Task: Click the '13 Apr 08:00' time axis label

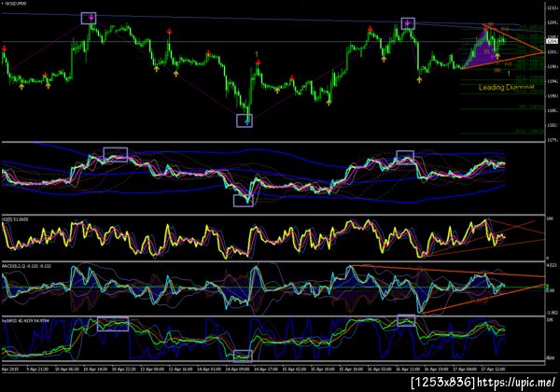Action: tap(152, 370)
